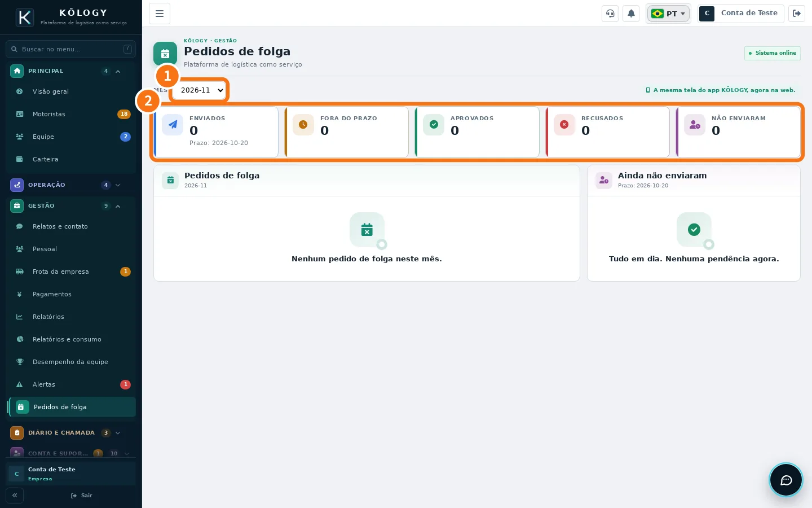Open Equipe menu item
The image size is (812, 508).
pyautogui.click(x=71, y=137)
